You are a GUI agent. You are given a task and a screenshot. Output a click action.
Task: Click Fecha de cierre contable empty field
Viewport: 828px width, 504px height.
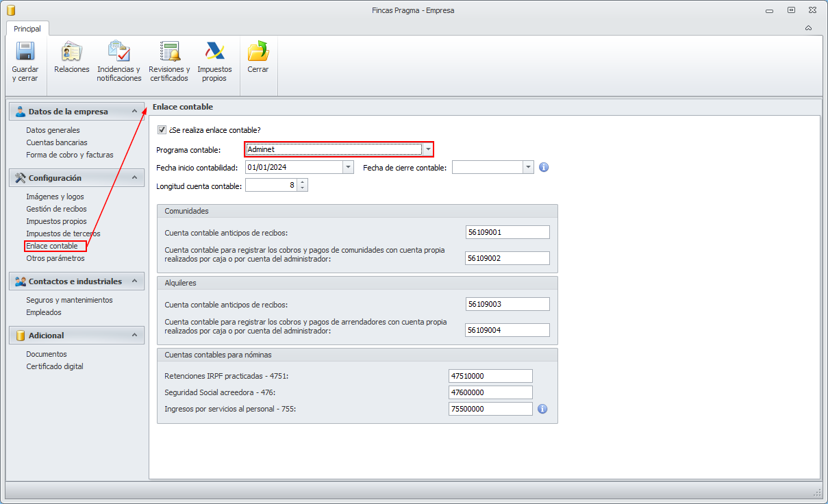click(x=487, y=167)
